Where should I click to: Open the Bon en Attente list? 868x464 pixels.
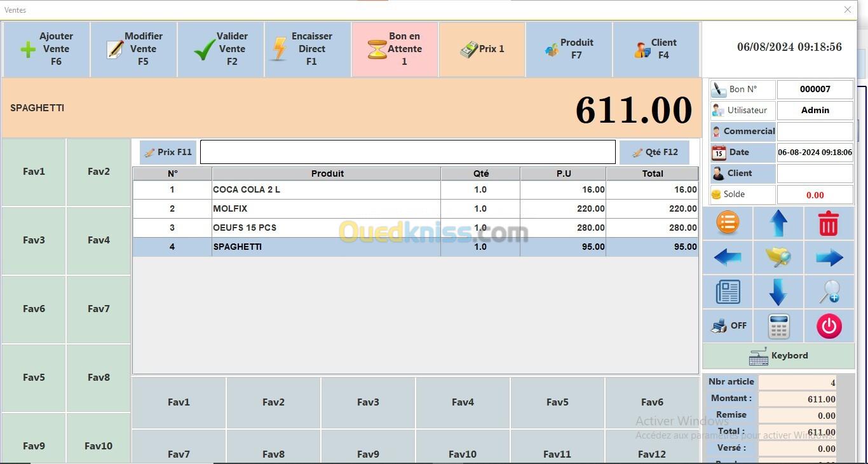coord(395,50)
